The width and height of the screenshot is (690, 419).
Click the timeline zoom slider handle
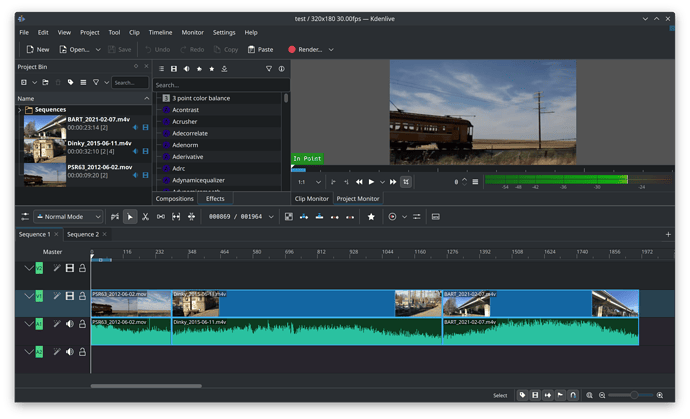click(x=634, y=395)
